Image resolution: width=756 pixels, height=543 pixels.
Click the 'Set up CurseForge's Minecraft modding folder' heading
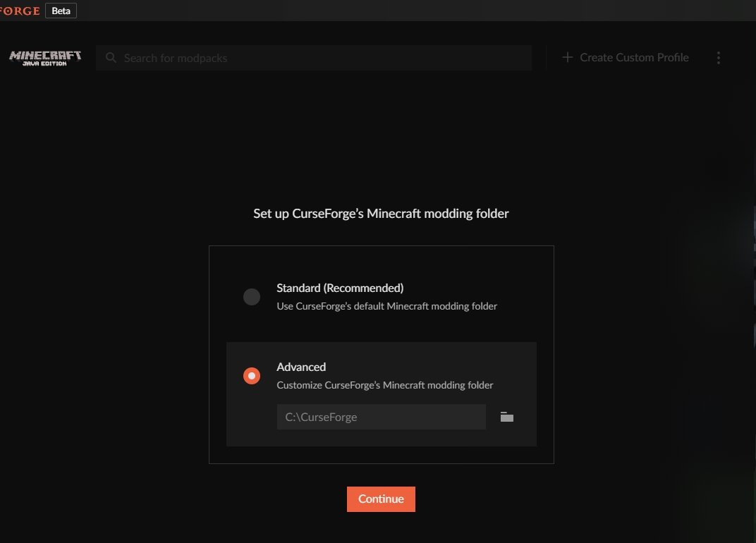tap(381, 214)
